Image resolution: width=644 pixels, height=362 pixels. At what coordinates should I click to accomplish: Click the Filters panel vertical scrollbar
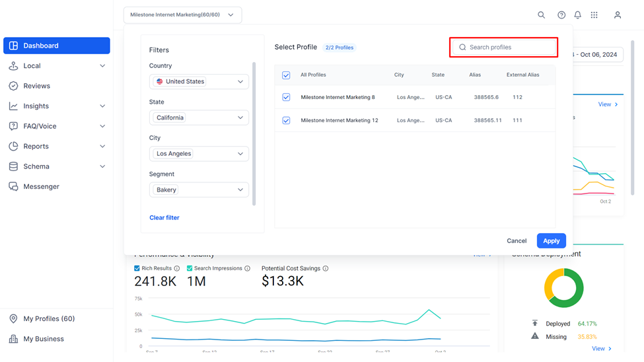254,133
